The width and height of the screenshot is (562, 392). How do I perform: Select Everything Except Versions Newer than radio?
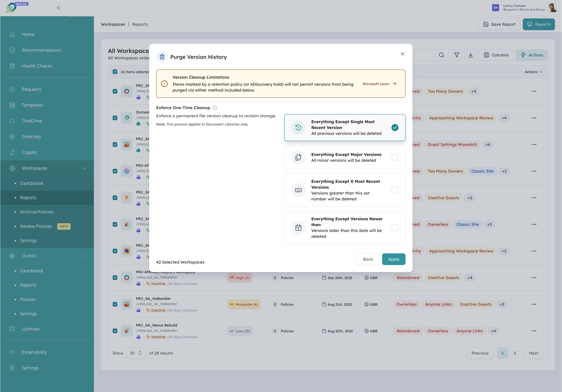click(x=395, y=228)
